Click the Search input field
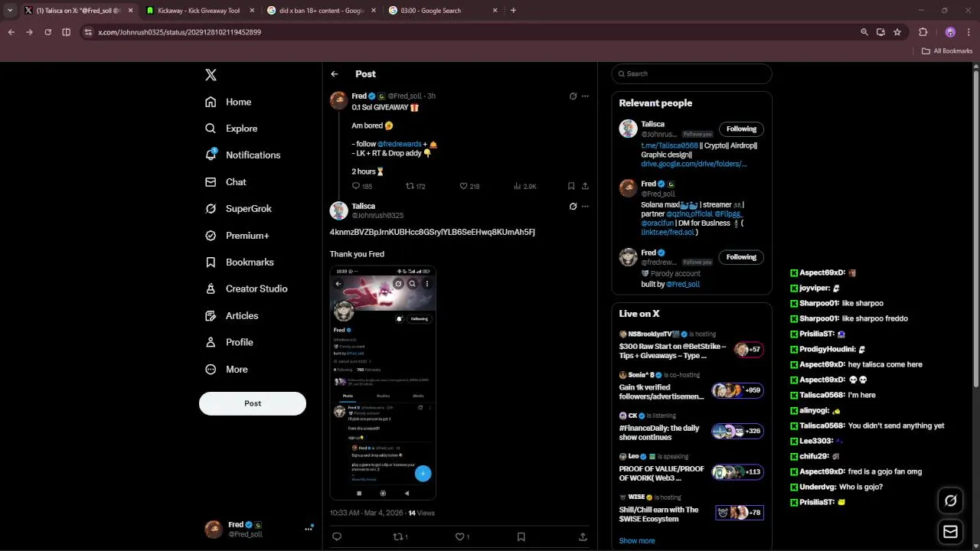 691,73
